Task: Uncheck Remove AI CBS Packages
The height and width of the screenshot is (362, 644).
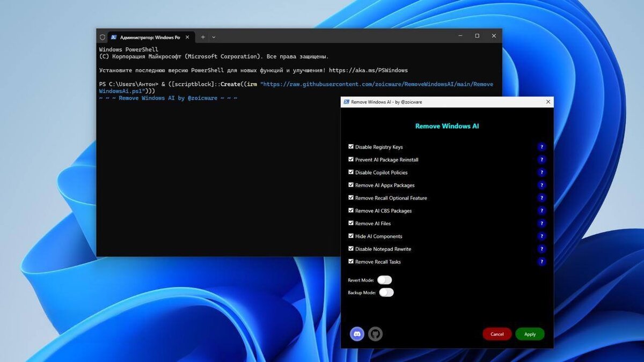Action: 351,210
